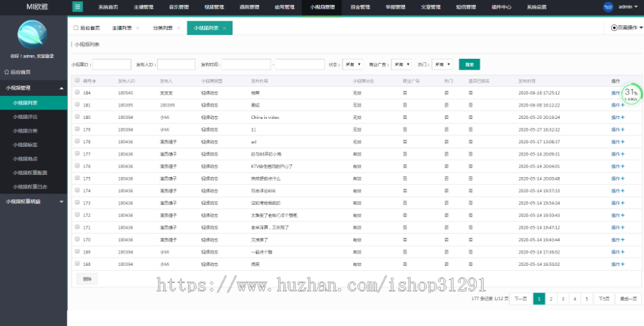Screen dimensions: 644x326
Task: Click the plus icon in row 173
Action: click(623, 203)
